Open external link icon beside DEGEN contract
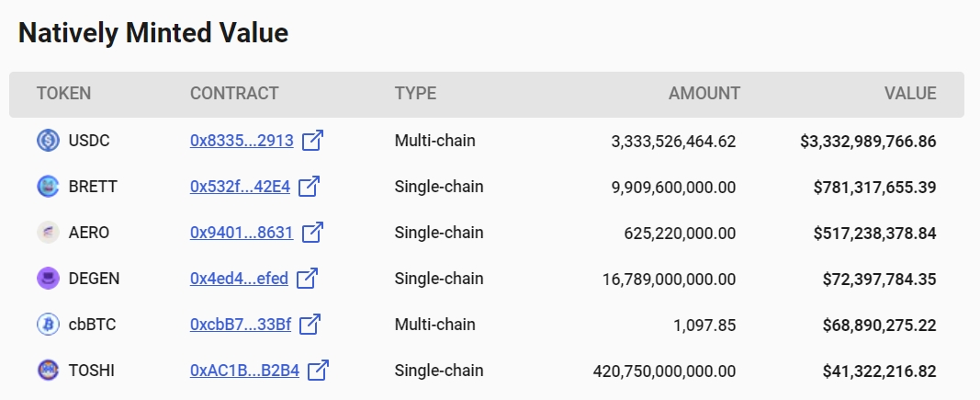Image resolution: width=980 pixels, height=400 pixels. (x=307, y=279)
